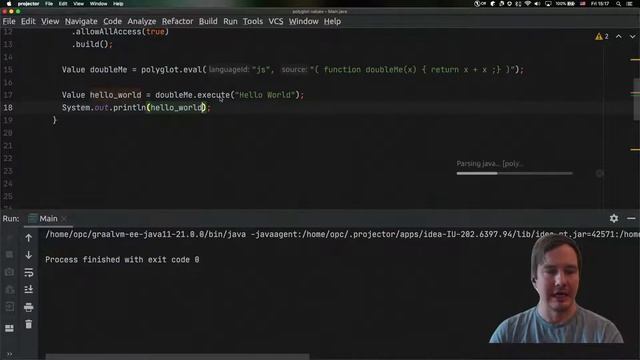Open the IDE View menu
The image size is (640, 360).
(50, 21)
